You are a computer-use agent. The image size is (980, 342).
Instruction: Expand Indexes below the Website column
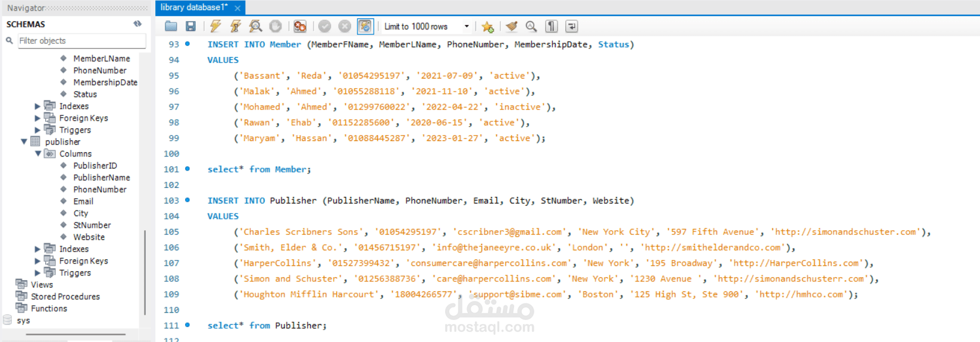[37, 249]
